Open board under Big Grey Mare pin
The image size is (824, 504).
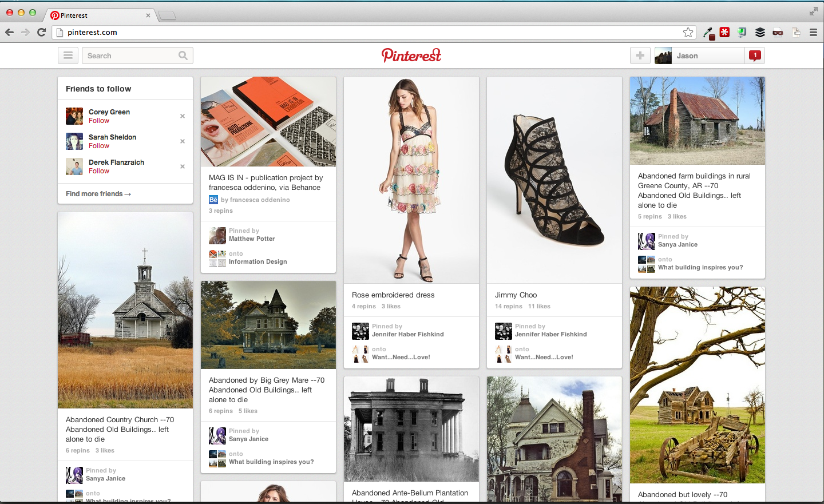click(271, 462)
